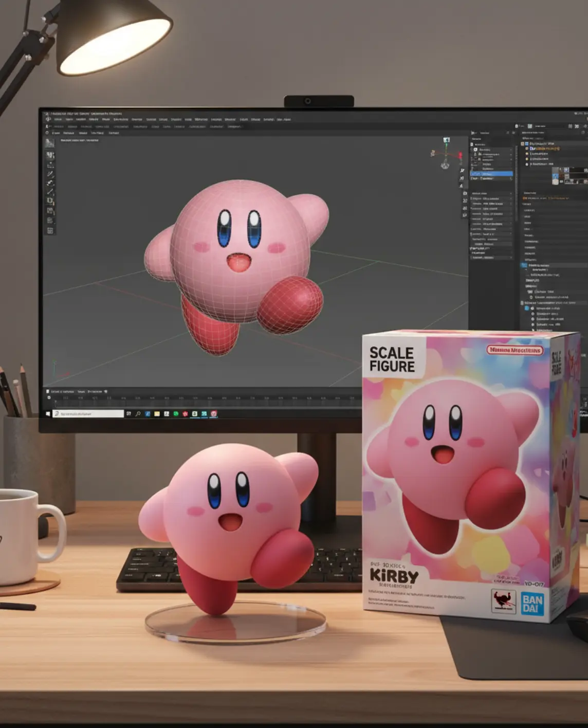Viewport: 588px width, 728px height.
Task: Select the blue highlighted row in outliner list
Action: click(491, 174)
